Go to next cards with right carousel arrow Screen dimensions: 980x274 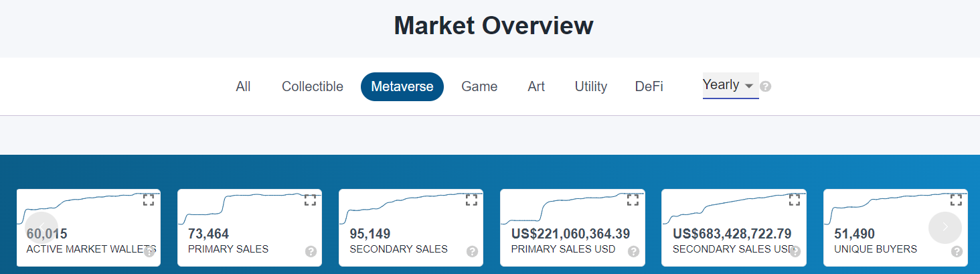pos(945,226)
